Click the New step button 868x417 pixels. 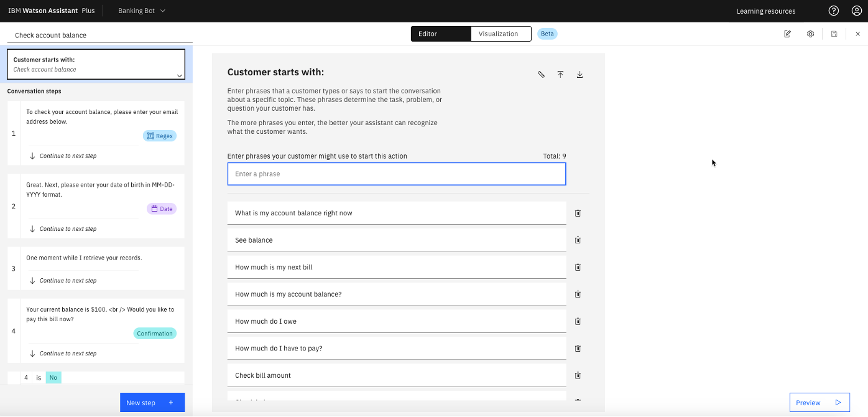(152, 402)
